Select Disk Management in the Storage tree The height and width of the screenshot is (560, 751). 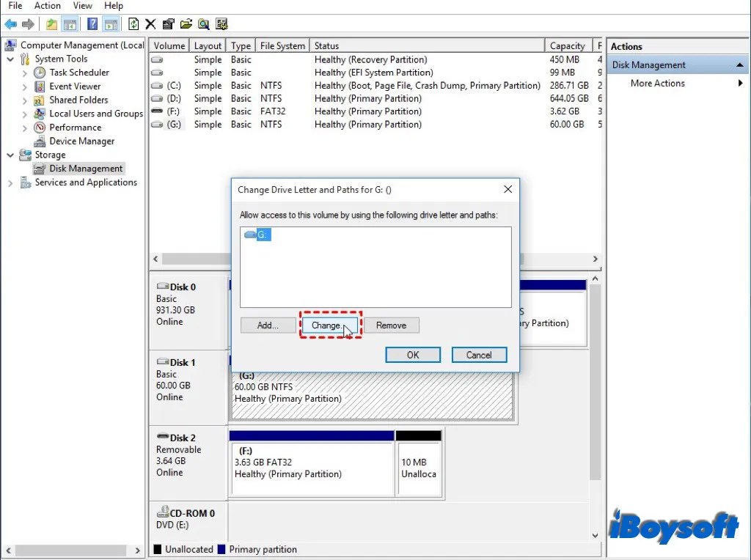click(x=86, y=168)
